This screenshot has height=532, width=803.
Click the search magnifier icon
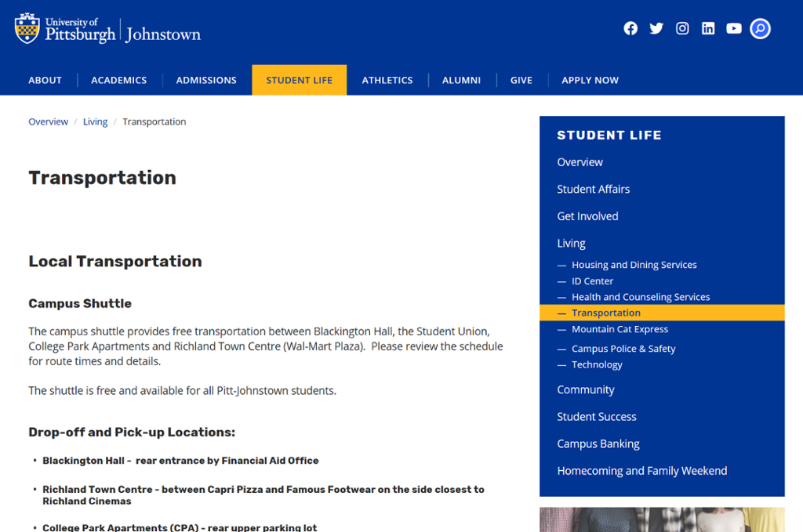[x=760, y=29]
